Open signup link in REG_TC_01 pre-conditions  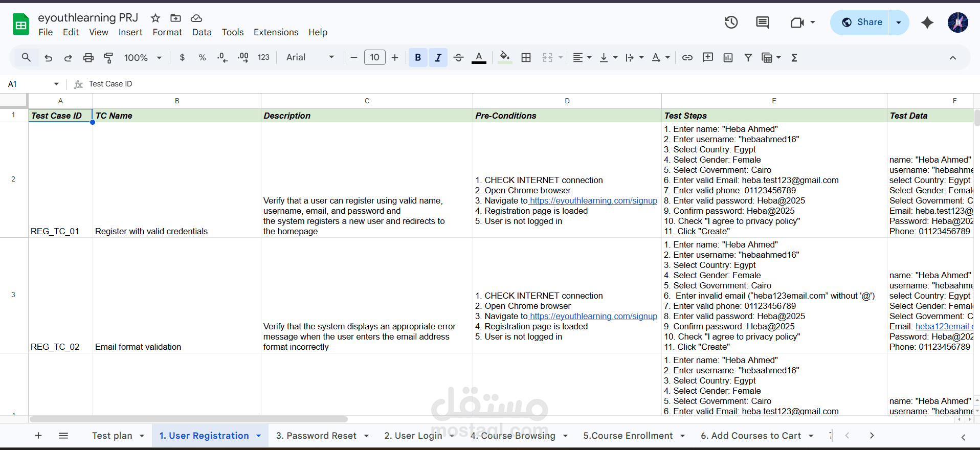coord(593,200)
